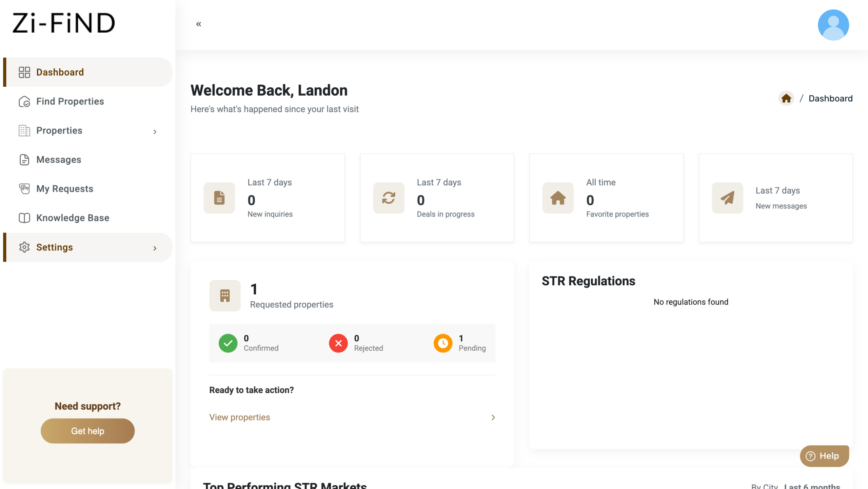Open Find Properties in sidebar

tap(70, 101)
